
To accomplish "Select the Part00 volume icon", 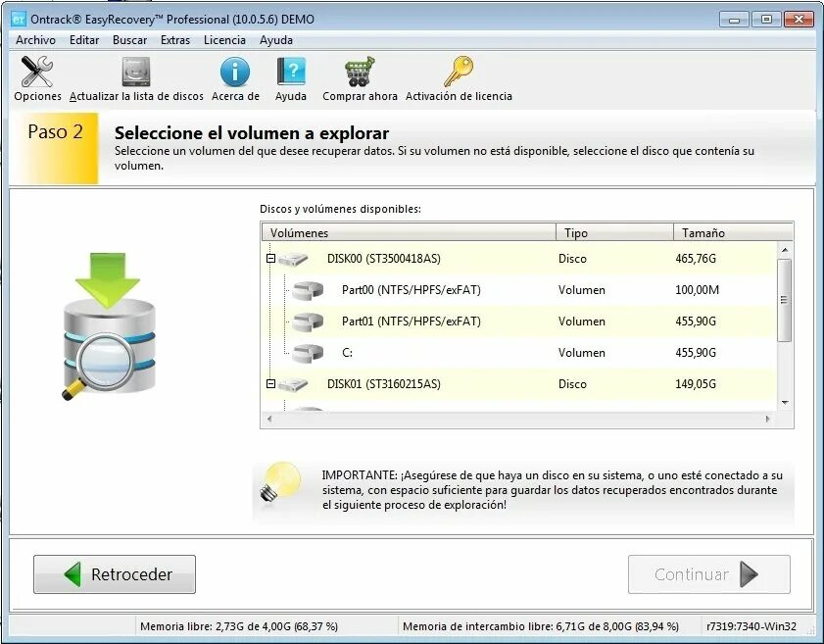I will [x=308, y=290].
